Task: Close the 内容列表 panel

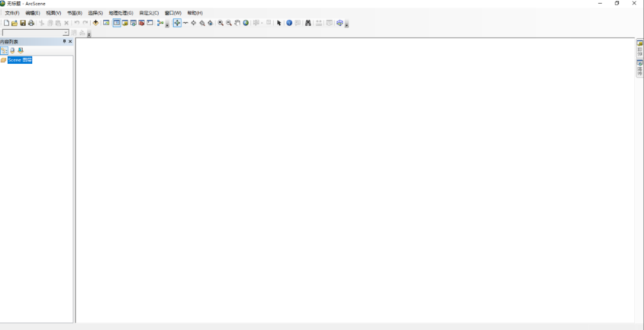Action: [70, 42]
